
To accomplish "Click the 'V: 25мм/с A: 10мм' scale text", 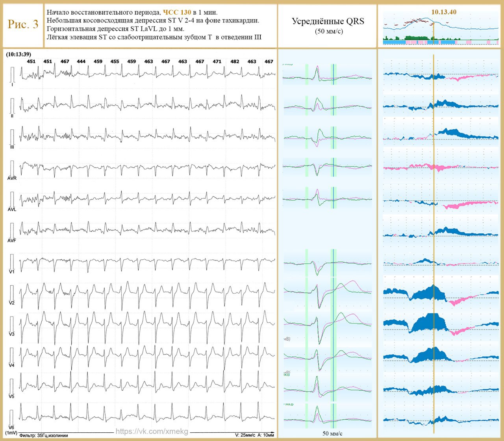I will (254, 435).
